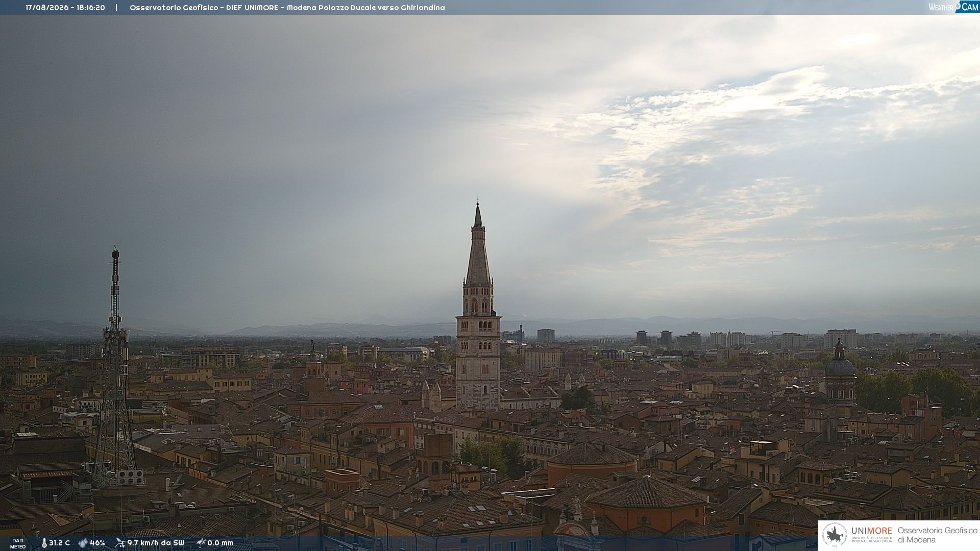980x551 pixels.
Task: Click Osservatorio Geofisico di Modena text
Action: (938, 535)
